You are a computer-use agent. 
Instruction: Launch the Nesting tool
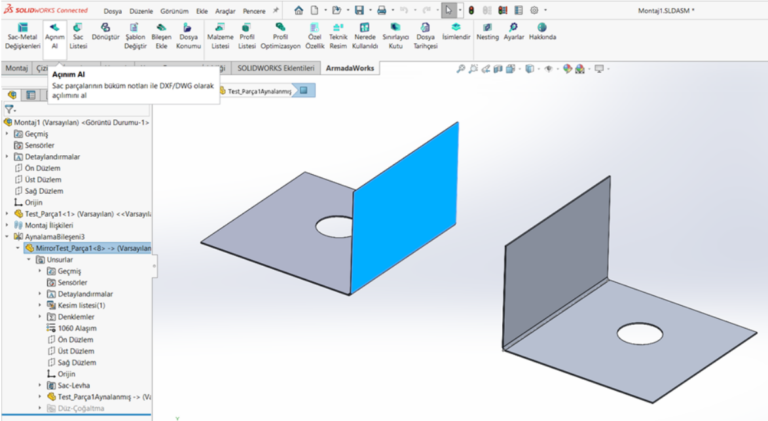pos(488,30)
